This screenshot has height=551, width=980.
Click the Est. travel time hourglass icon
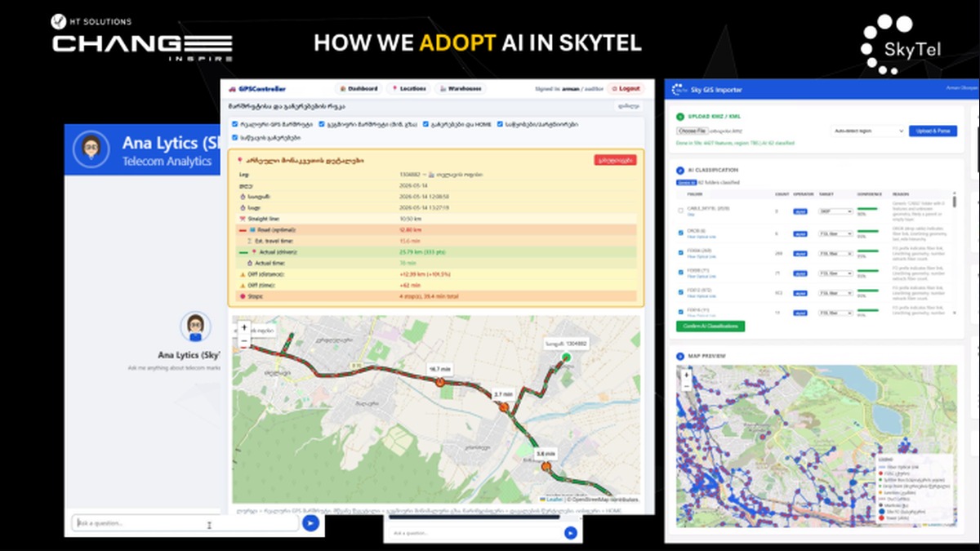[250, 241]
